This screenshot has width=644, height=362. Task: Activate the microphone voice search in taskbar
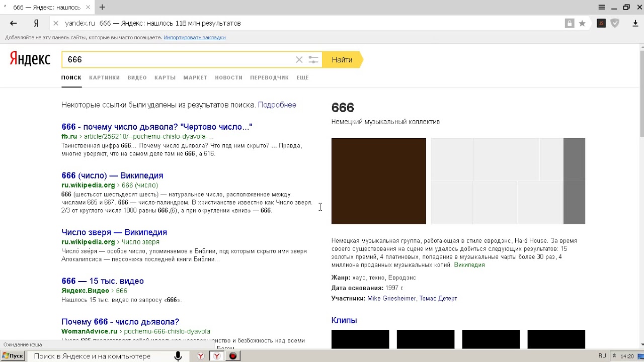[178, 356]
